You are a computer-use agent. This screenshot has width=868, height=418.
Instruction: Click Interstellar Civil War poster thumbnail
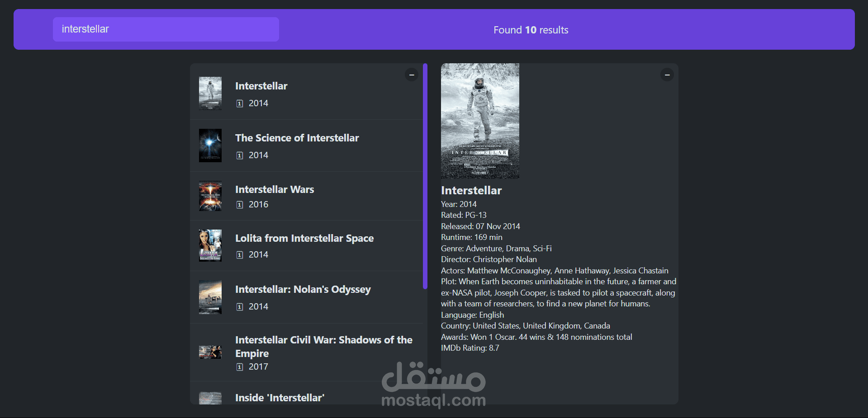point(210,352)
